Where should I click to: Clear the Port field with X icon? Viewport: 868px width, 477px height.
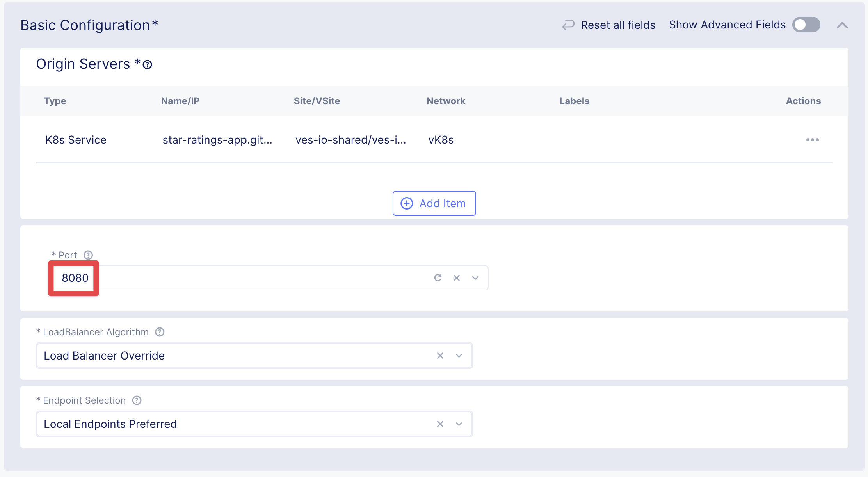point(457,278)
